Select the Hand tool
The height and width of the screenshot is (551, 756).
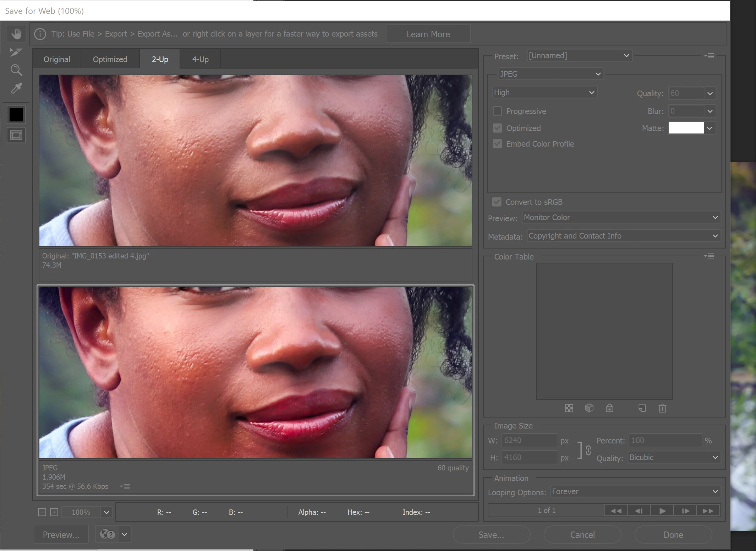[x=16, y=34]
